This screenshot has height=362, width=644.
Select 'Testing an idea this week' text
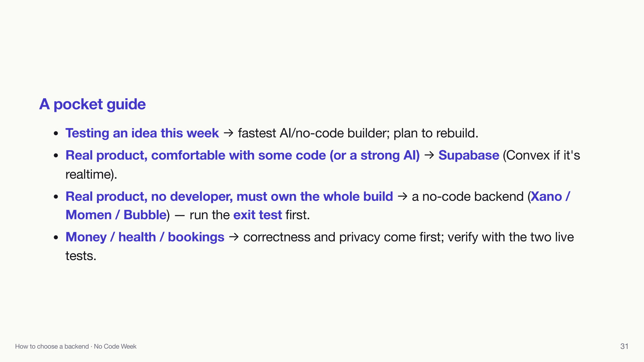pyautogui.click(x=142, y=133)
